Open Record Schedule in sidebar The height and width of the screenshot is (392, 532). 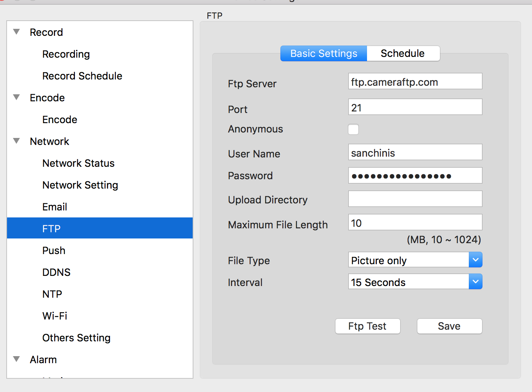coord(82,76)
